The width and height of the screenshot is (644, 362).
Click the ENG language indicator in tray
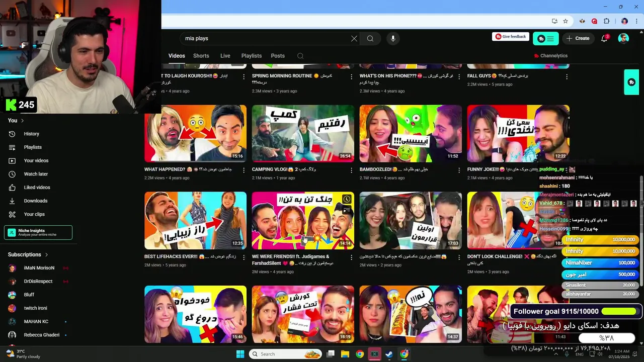[x=580, y=354]
